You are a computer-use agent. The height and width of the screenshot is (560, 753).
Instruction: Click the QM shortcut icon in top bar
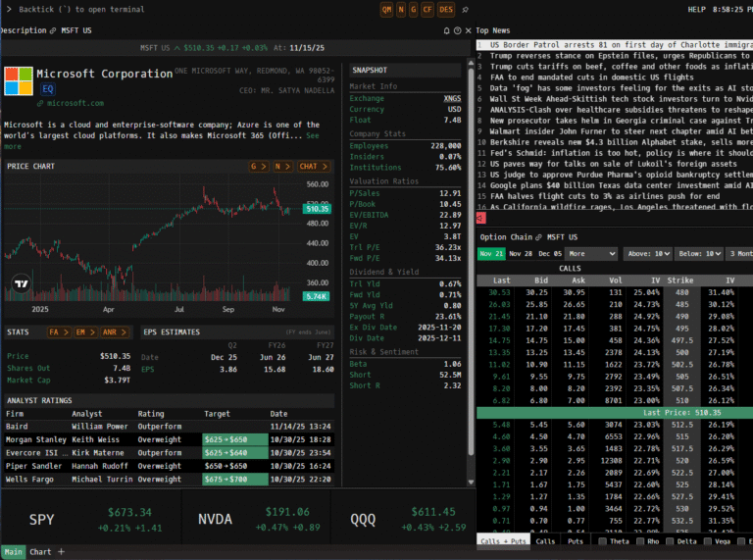(386, 9)
